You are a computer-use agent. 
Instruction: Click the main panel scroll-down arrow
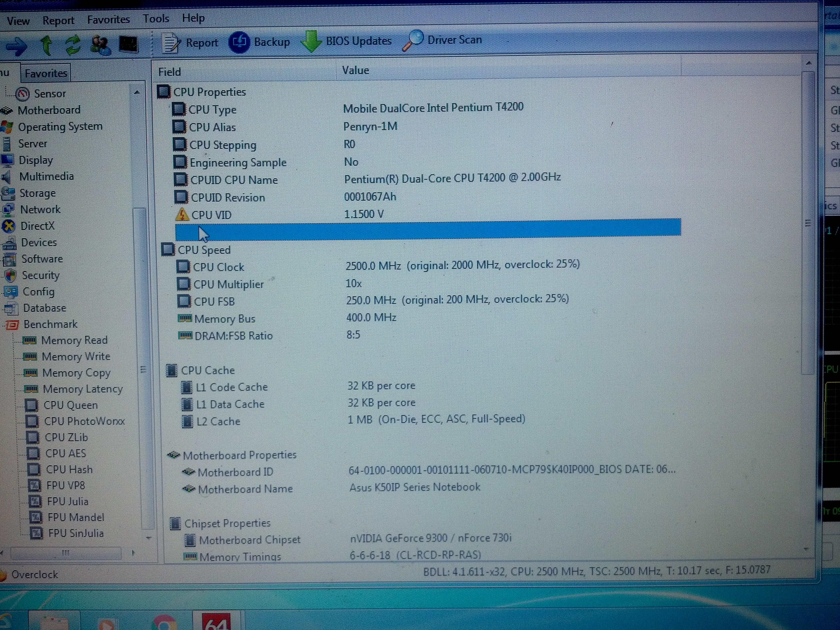click(807, 549)
